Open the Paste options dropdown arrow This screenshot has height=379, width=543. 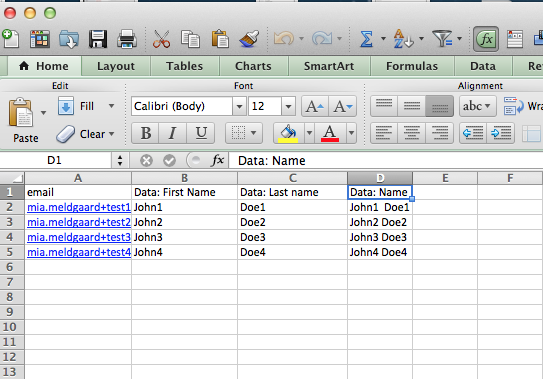click(x=43, y=113)
